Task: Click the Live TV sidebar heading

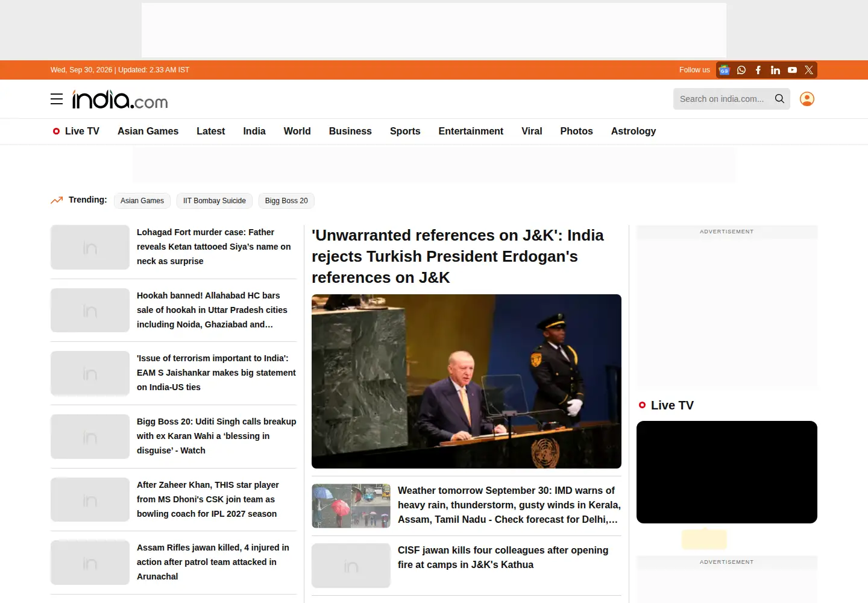Action: [672, 405]
